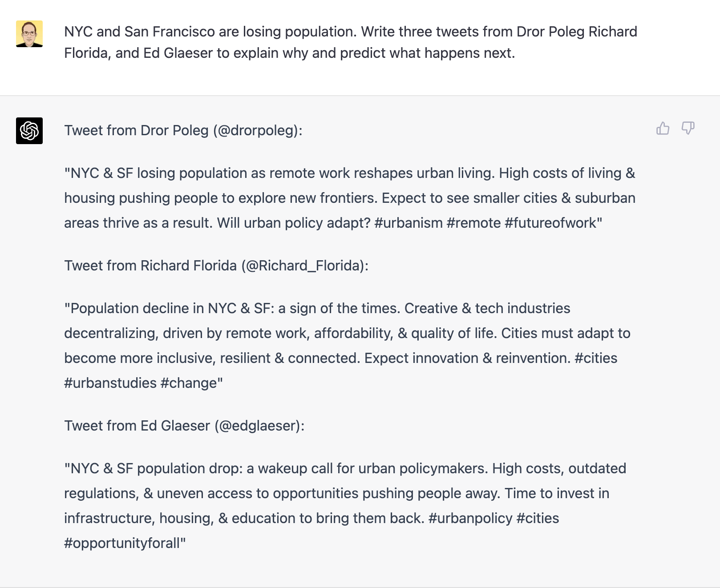Click the thumbs up icon on the response
This screenshot has height=588, width=720.
[663, 128]
